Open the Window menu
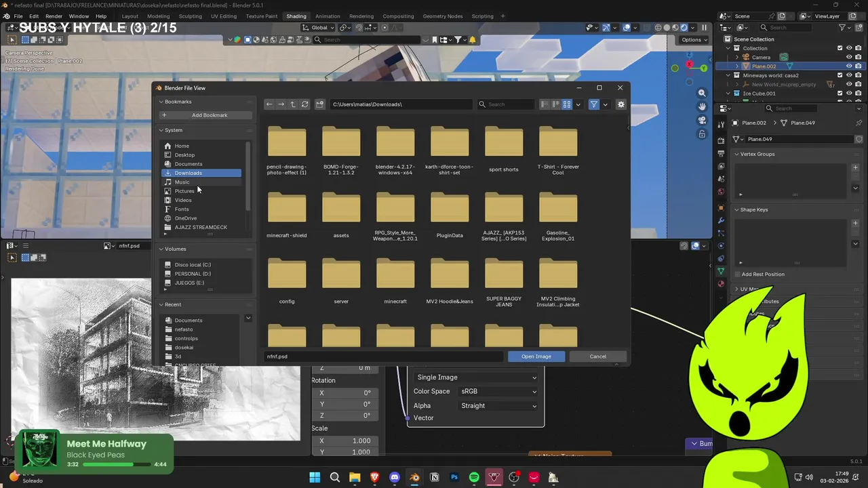This screenshot has width=868, height=488. point(79,16)
